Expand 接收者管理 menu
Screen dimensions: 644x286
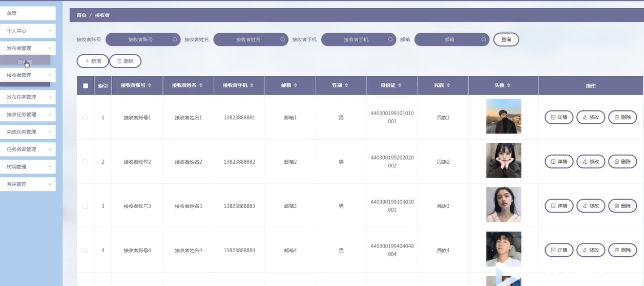coord(28,75)
